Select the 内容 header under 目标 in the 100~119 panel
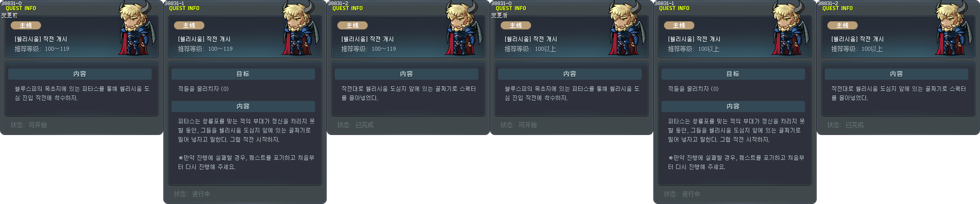 243,107
